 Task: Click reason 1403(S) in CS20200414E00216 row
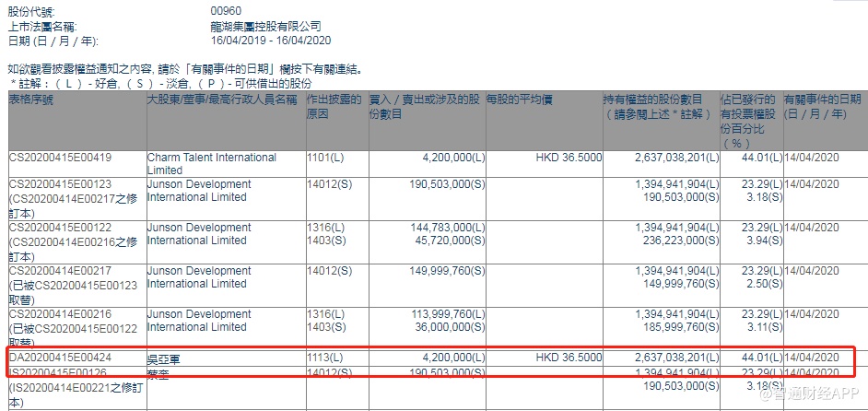tap(325, 327)
